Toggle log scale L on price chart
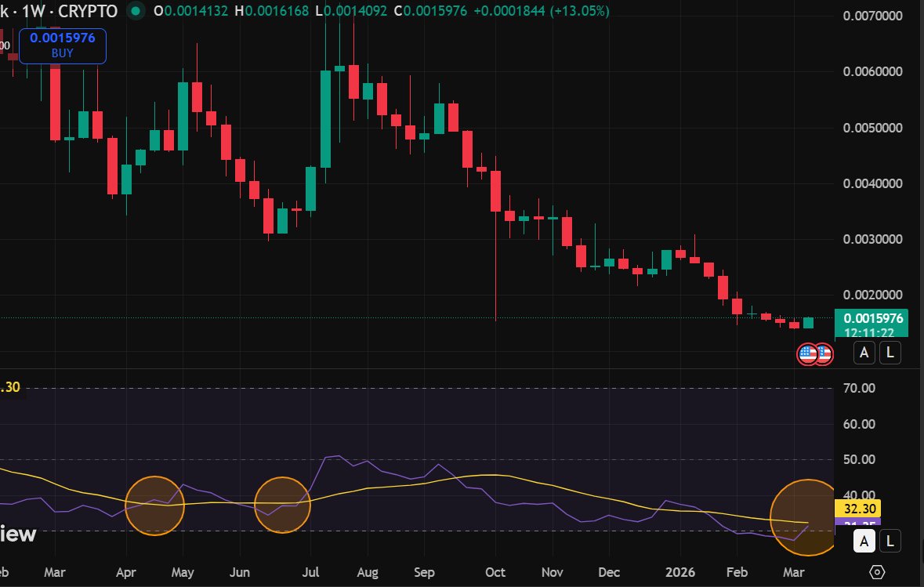 890,353
